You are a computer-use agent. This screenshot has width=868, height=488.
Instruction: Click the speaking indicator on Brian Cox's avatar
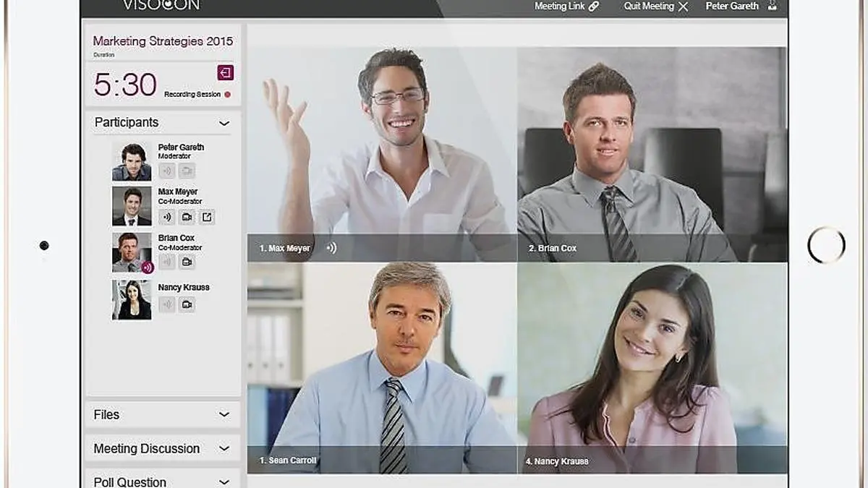tap(147, 268)
